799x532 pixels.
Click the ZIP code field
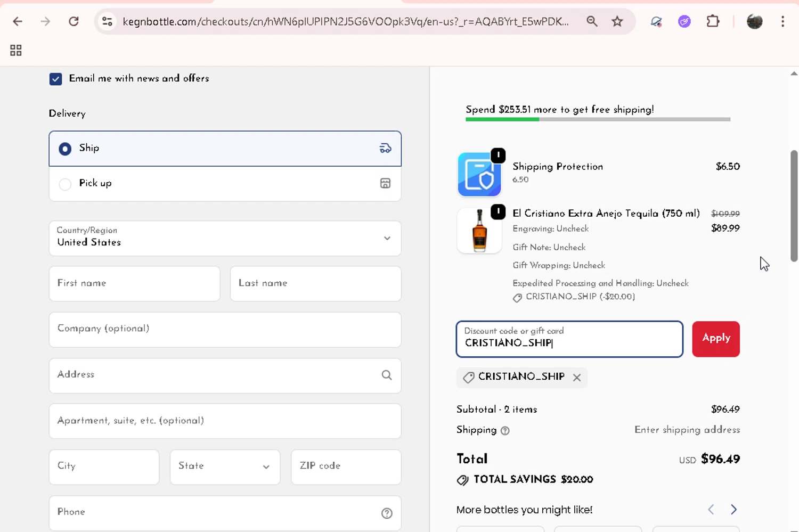[346, 467]
